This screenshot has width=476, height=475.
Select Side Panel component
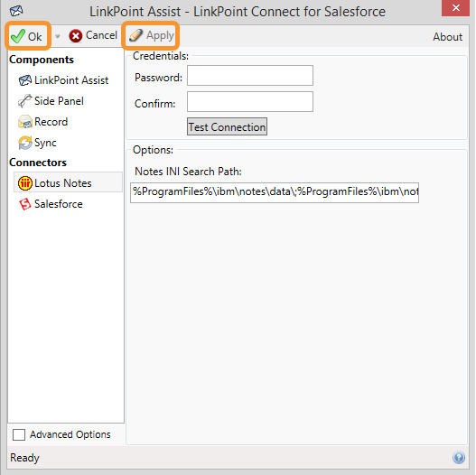(59, 101)
